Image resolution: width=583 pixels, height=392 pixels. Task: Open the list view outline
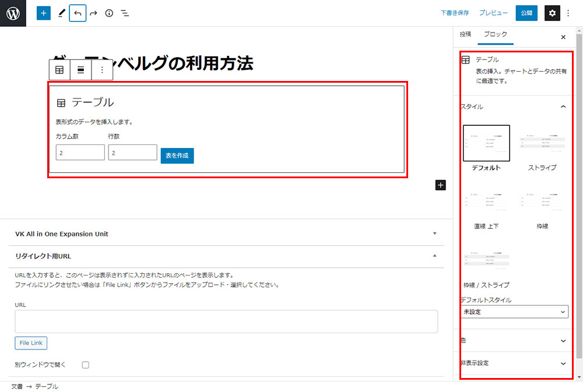125,13
